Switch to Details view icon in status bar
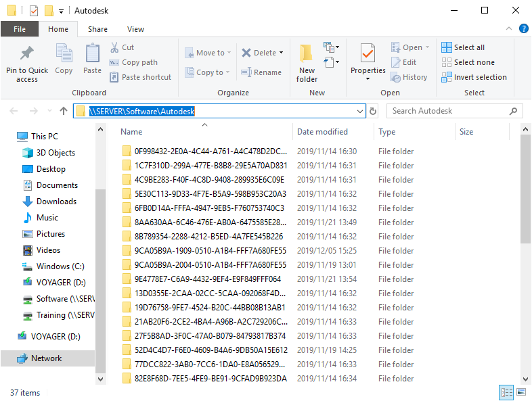 (x=506, y=392)
